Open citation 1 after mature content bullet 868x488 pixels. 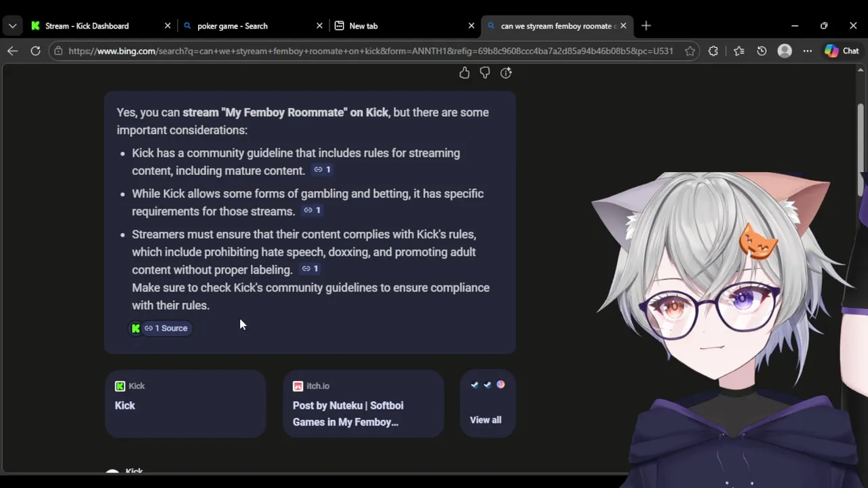(x=322, y=169)
